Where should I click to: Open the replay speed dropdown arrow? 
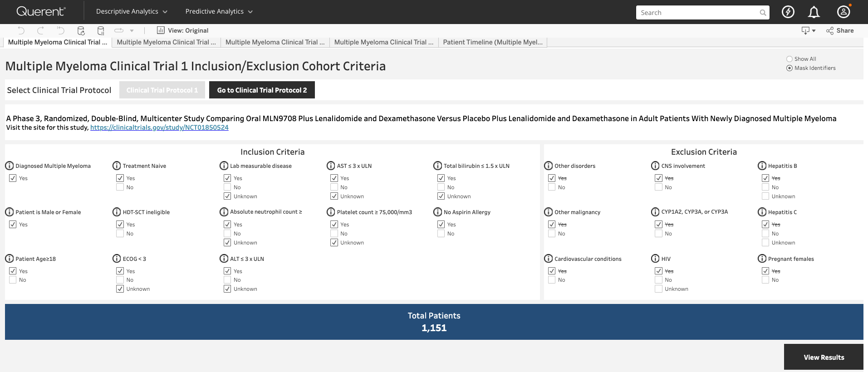pos(132,31)
